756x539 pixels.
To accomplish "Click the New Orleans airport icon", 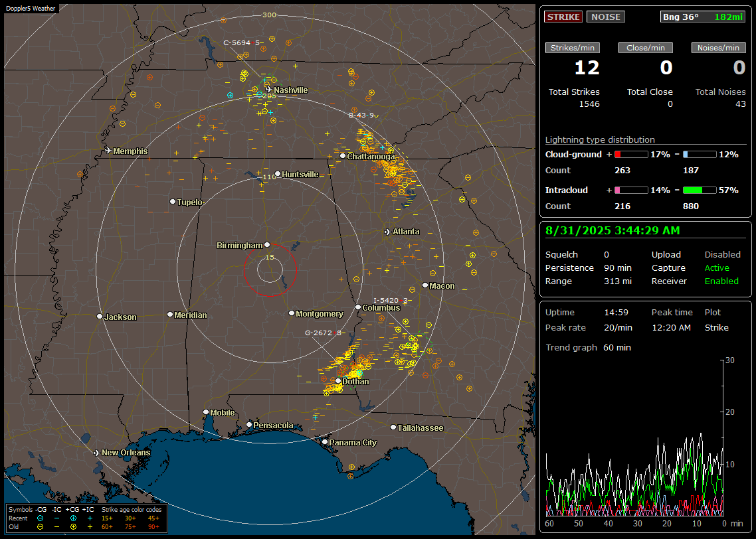I will click(x=96, y=453).
